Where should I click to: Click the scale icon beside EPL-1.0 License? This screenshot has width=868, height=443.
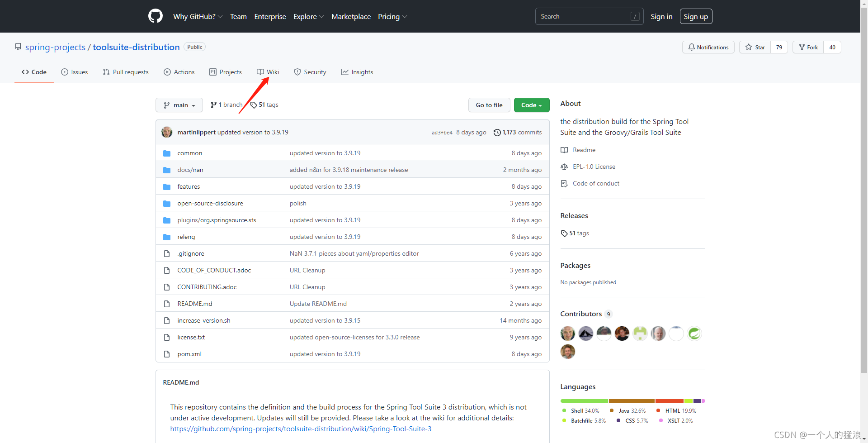coord(564,167)
